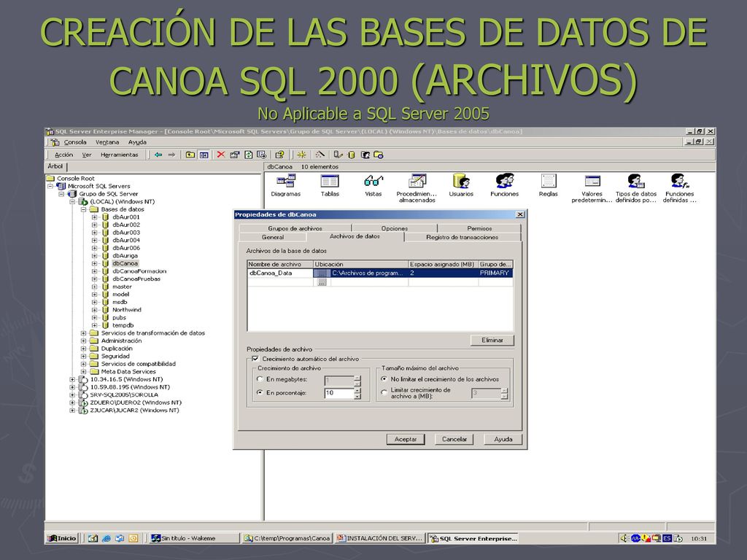The height and width of the screenshot is (560, 747).
Task: Click the Up one level folder icon
Action: (190, 155)
